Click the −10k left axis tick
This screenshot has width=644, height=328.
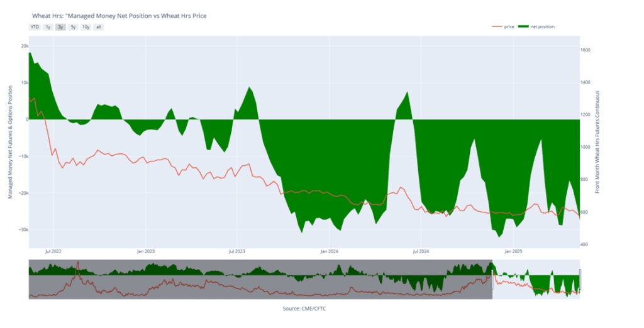[23, 156]
